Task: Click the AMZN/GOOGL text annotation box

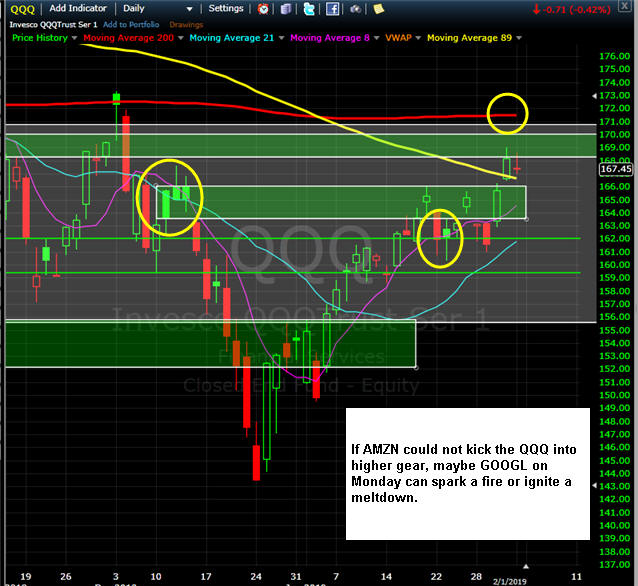Action: tap(466, 472)
